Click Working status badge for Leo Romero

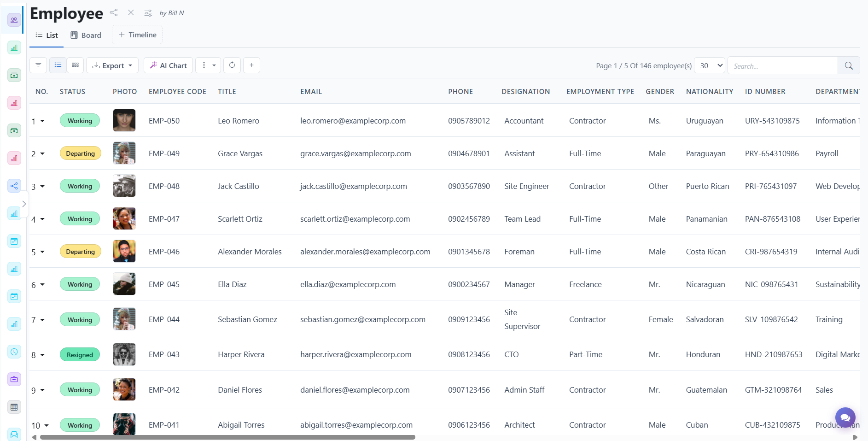click(80, 121)
